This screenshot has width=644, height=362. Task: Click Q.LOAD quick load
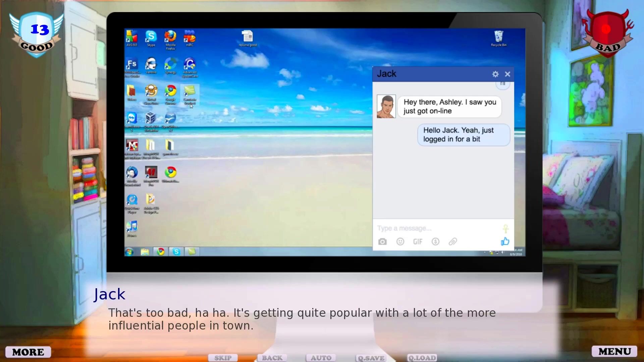(422, 358)
